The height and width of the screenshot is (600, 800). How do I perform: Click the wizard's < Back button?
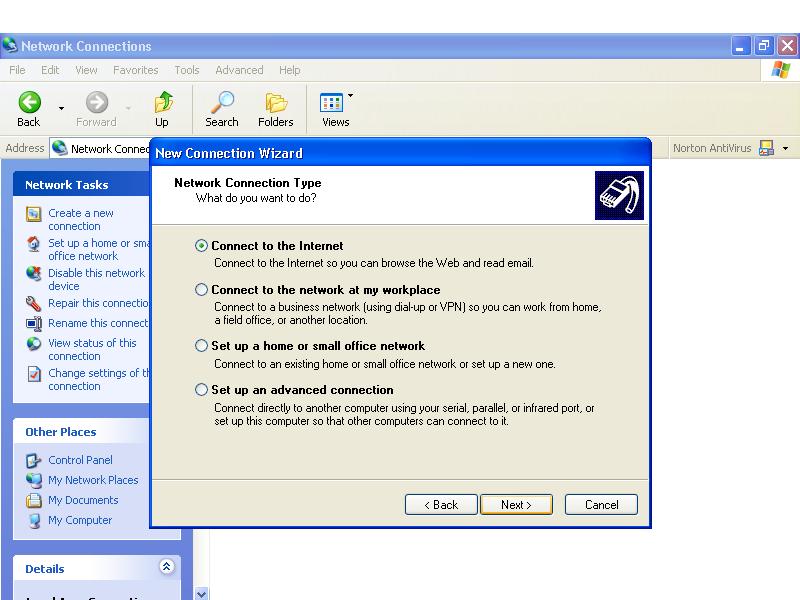tap(441, 505)
